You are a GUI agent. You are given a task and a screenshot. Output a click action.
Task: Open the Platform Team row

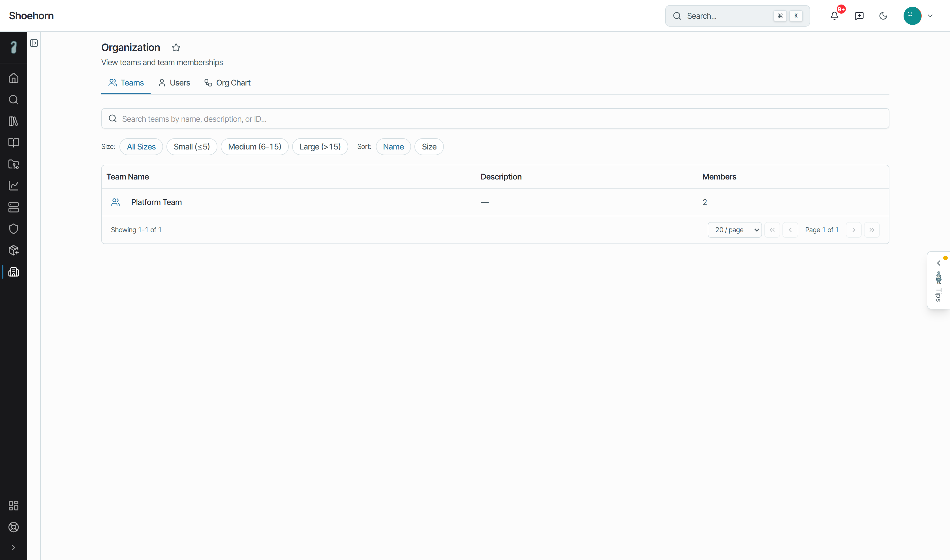coord(495,202)
